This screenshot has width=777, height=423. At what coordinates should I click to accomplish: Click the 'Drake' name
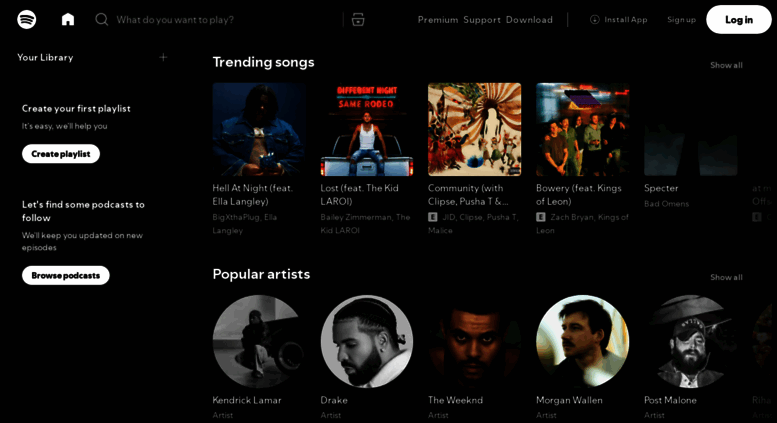(334, 400)
